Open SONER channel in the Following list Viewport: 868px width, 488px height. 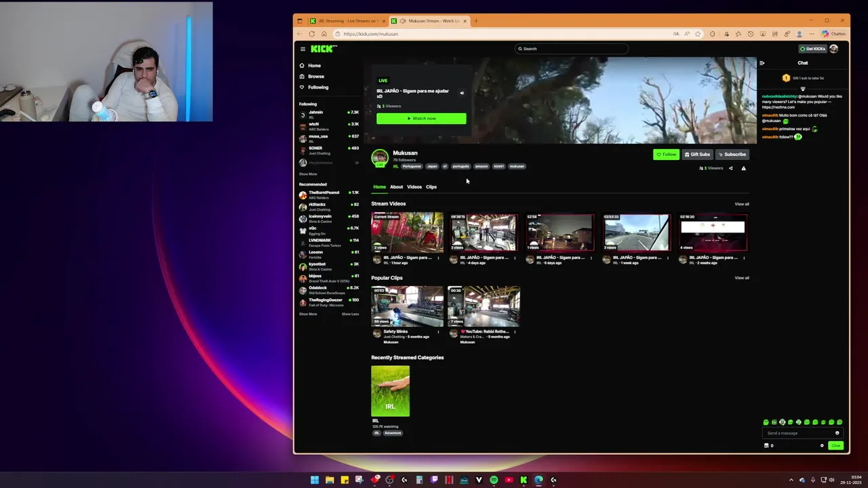coord(329,150)
